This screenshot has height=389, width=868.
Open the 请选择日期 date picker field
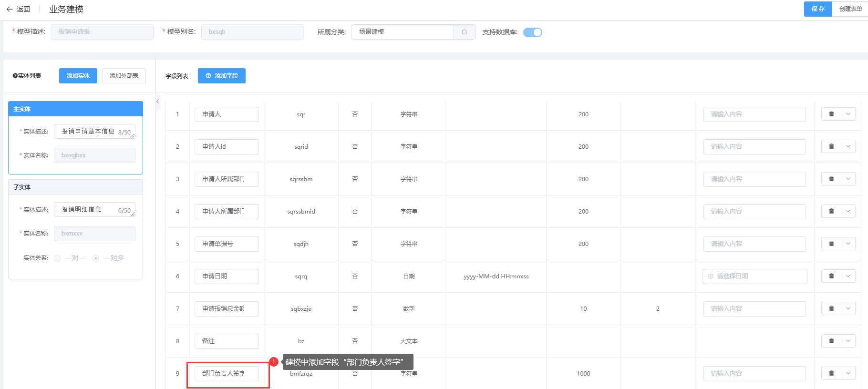coord(754,276)
